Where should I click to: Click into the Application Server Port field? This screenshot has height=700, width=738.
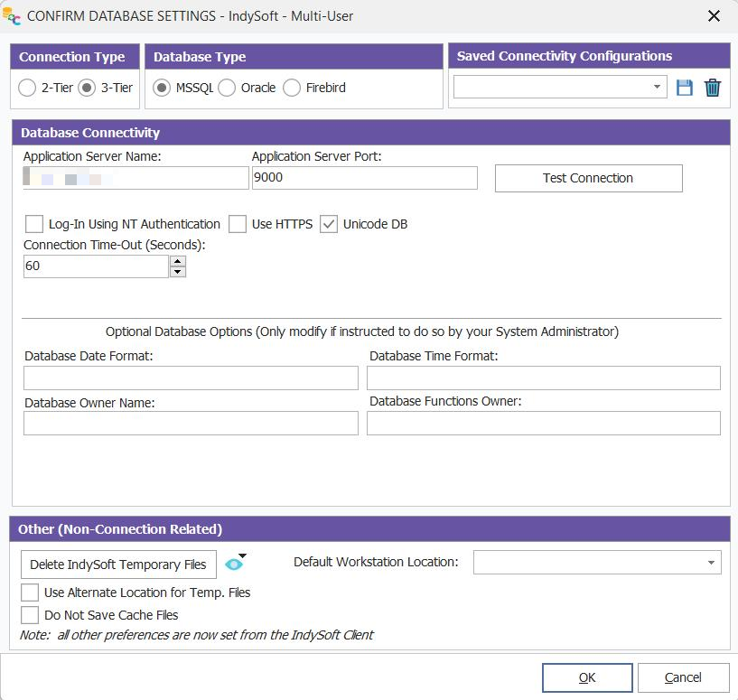[x=364, y=178]
